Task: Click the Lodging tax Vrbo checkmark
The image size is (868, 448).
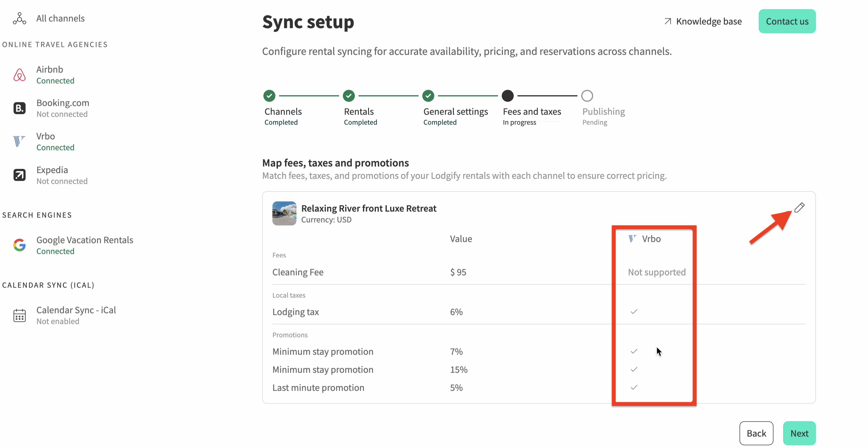Action: pos(634,312)
